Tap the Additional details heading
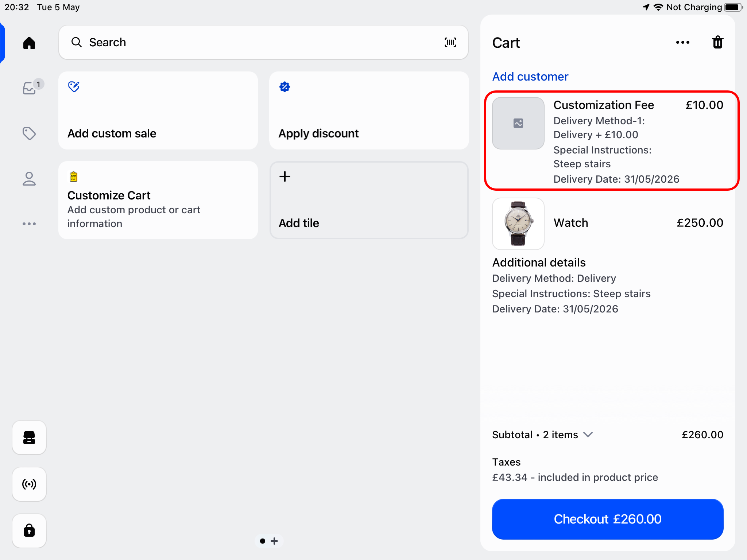Viewport: 747px width, 560px height. coord(539,262)
